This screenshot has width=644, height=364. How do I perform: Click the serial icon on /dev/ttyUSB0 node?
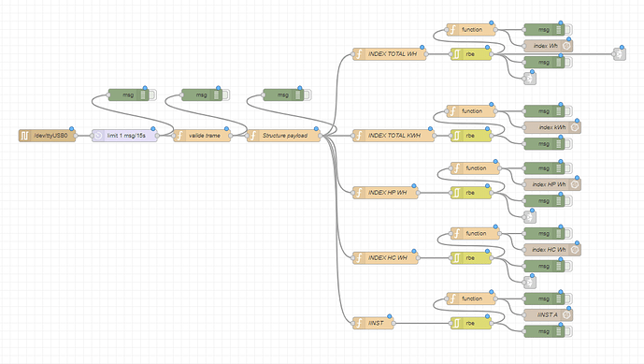coord(24,136)
